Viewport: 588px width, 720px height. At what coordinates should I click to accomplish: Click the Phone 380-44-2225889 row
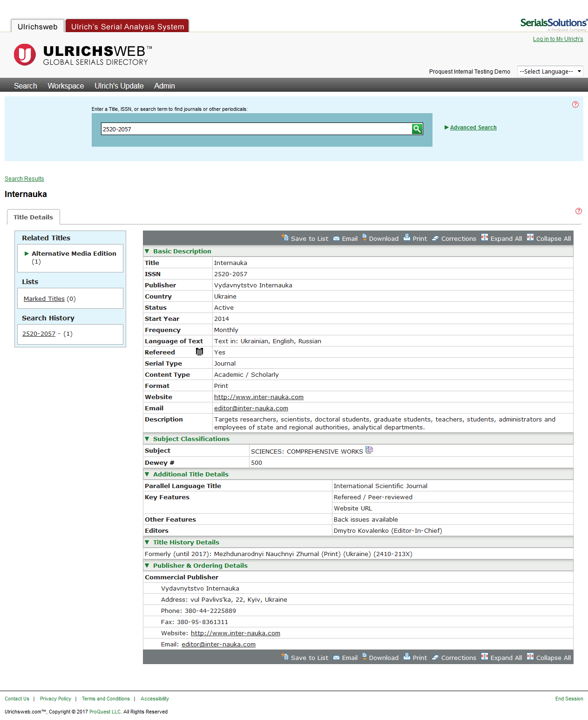click(x=358, y=611)
